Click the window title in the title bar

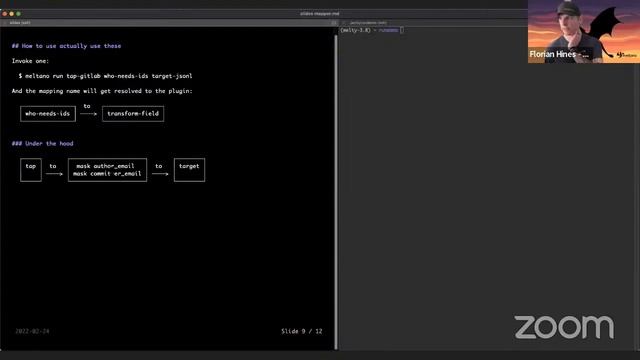click(320, 14)
